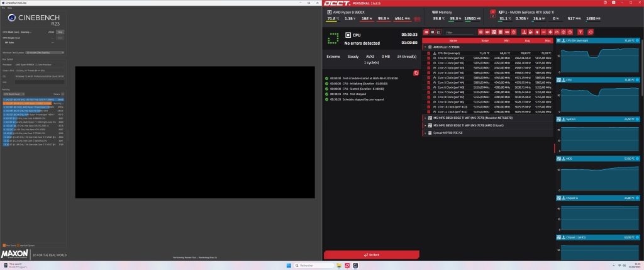Uncheck the Core 6 Clock row checkbox
The height and width of the screenshot is (270, 644).
click(x=429, y=87)
